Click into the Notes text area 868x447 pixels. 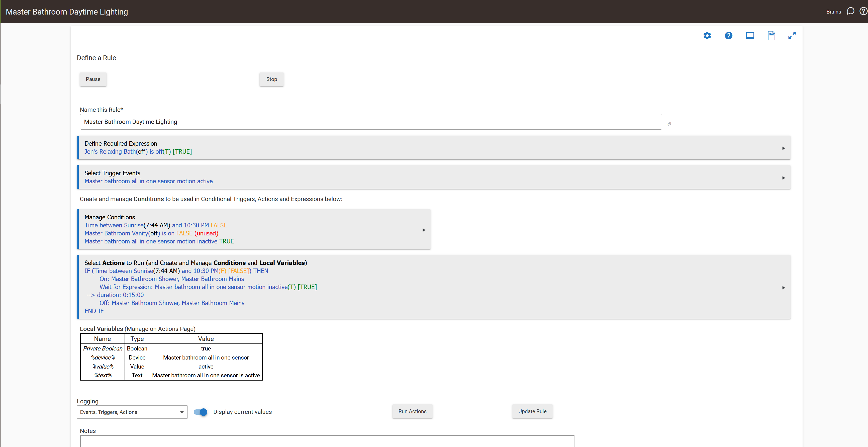pos(327,441)
